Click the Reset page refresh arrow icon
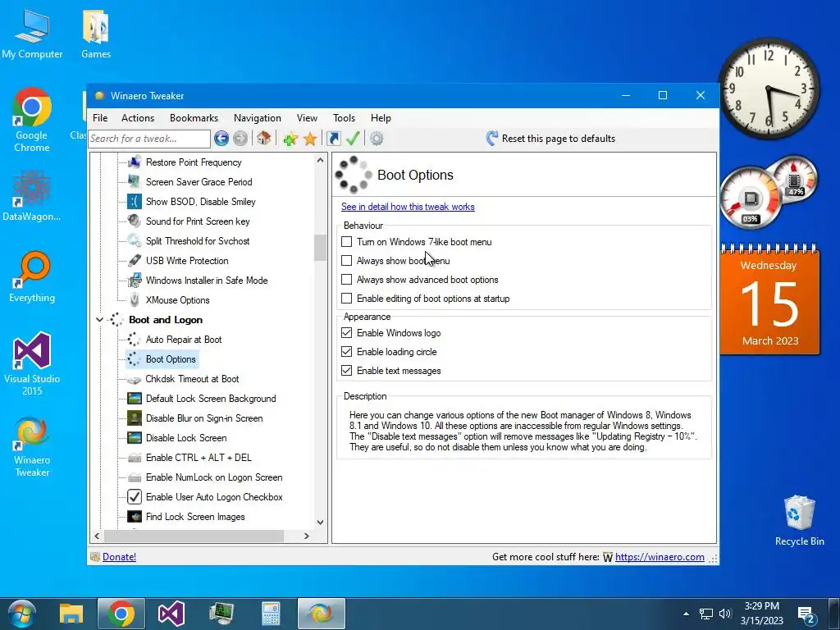 [492, 139]
